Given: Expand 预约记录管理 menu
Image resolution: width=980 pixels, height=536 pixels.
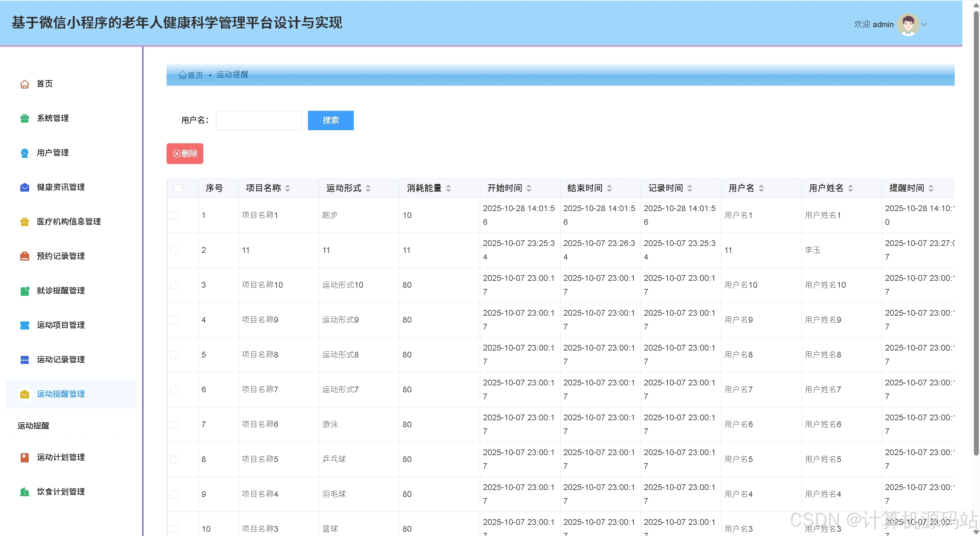Looking at the screenshot, I should point(71,256).
